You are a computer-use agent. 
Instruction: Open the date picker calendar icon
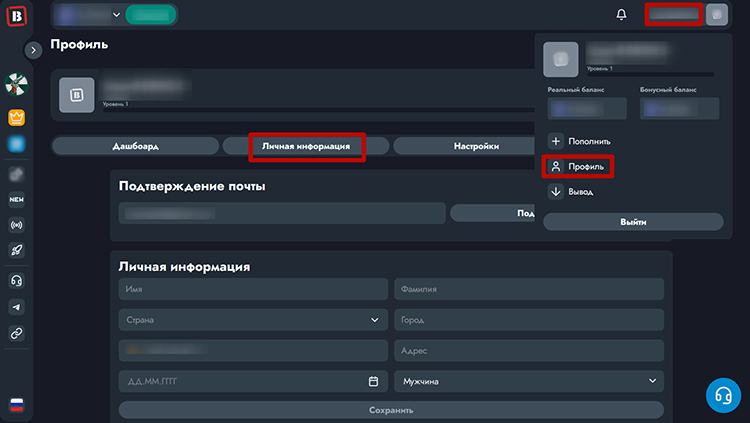[374, 381]
